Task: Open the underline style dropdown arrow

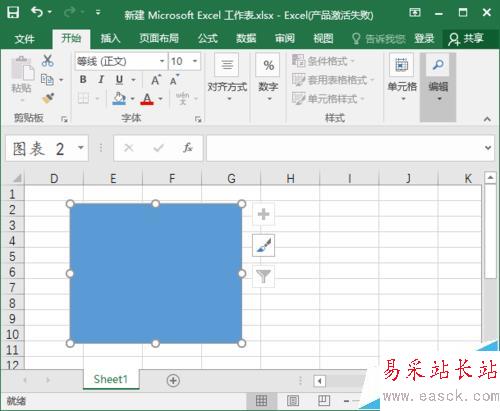Action: (133, 80)
